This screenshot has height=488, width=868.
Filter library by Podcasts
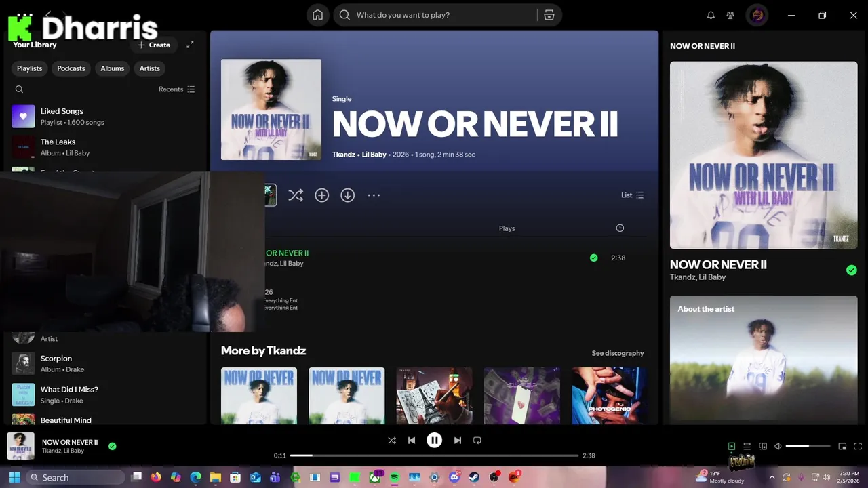coord(71,68)
